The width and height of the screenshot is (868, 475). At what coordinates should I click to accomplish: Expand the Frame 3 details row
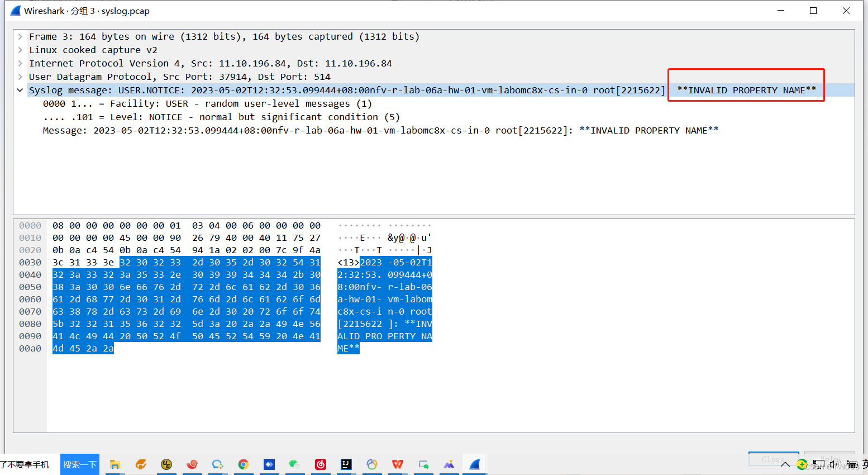(x=20, y=36)
